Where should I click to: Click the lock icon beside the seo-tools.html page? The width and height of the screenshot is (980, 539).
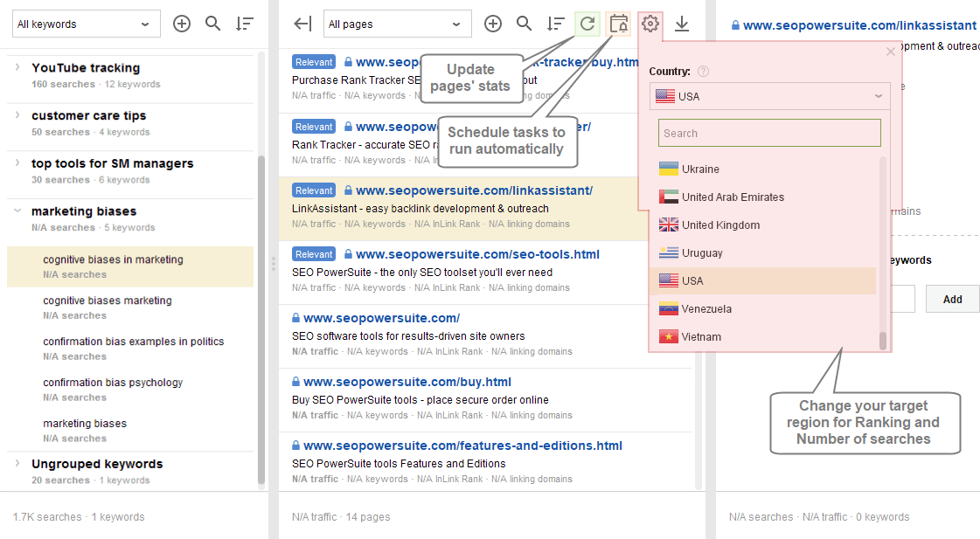348,254
